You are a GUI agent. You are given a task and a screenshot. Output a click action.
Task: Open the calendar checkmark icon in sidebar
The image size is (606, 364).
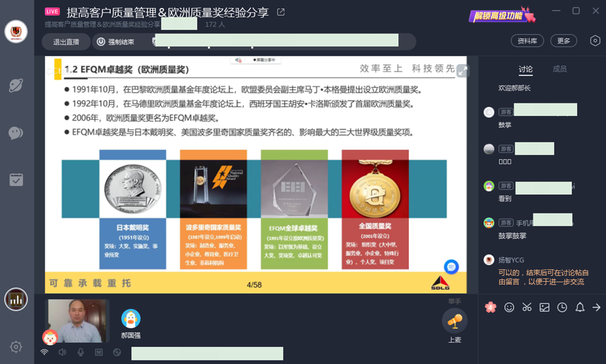(16, 180)
